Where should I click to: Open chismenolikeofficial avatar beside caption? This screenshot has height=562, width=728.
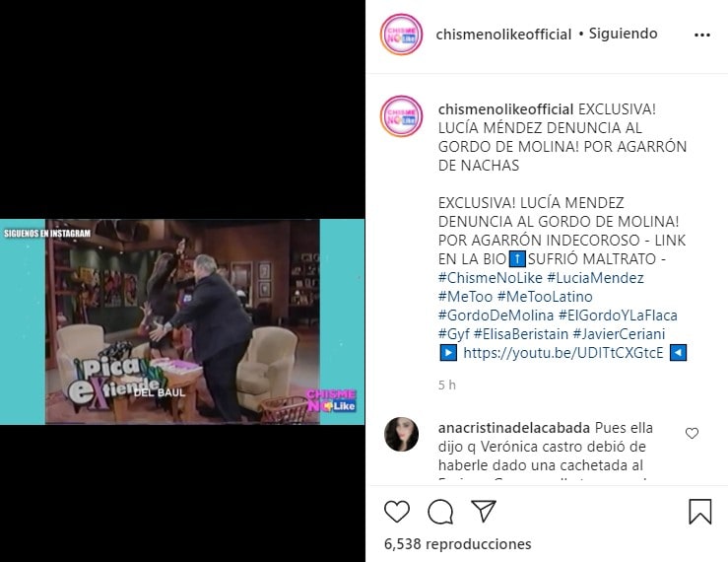(x=402, y=116)
